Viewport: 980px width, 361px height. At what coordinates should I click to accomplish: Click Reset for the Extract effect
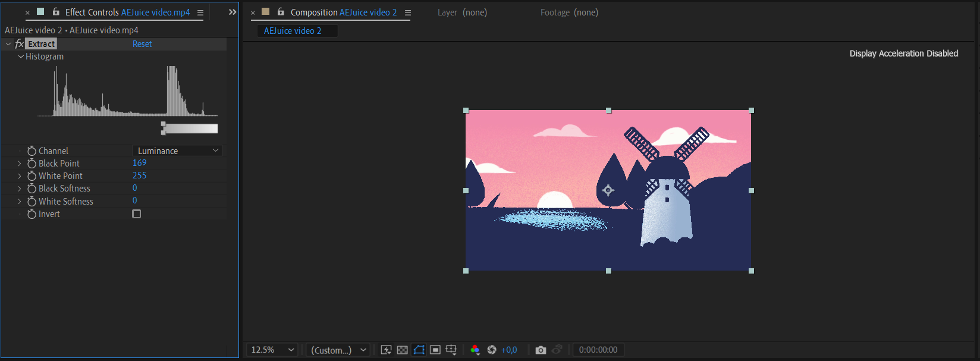142,44
